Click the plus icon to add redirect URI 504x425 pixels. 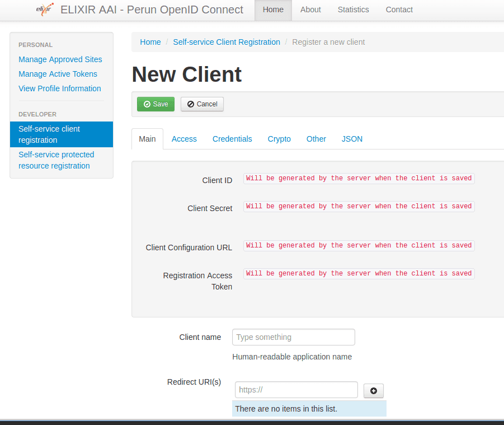coord(374,391)
